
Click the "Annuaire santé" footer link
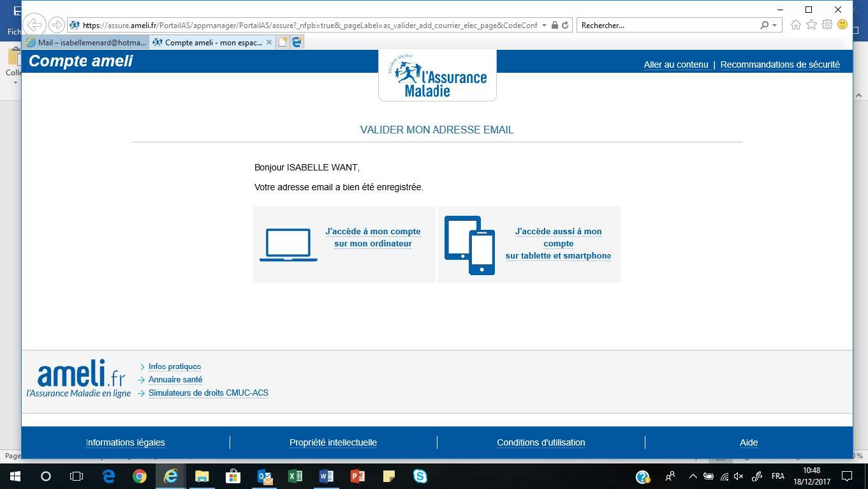(x=175, y=380)
